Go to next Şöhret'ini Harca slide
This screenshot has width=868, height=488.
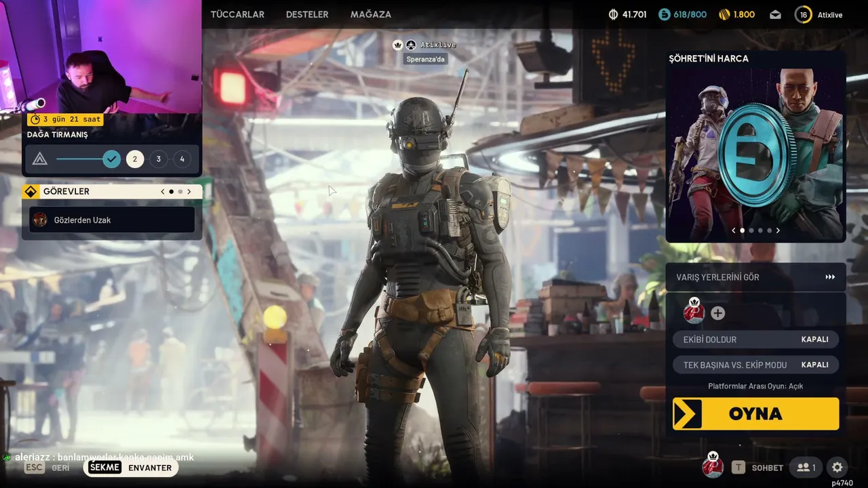point(778,230)
